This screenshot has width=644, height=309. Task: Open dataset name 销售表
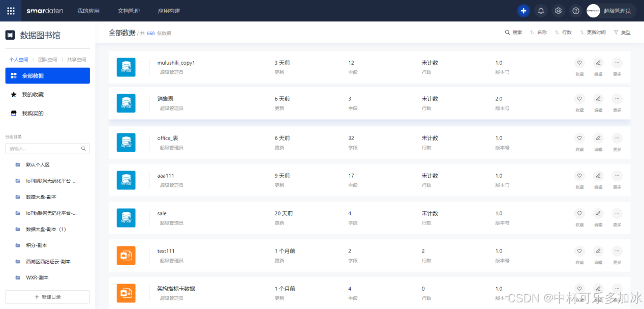(166, 99)
